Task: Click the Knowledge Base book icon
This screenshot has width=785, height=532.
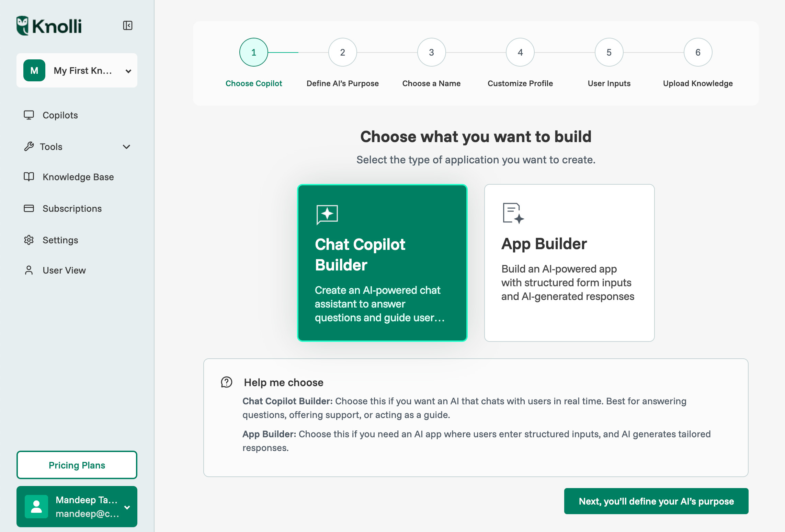Action: [x=29, y=177]
